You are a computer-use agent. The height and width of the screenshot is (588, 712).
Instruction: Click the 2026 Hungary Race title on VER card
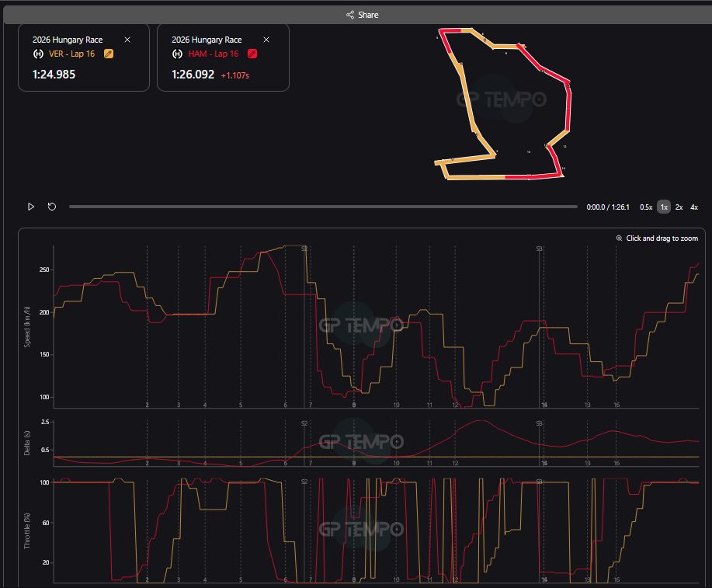pyautogui.click(x=68, y=40)
